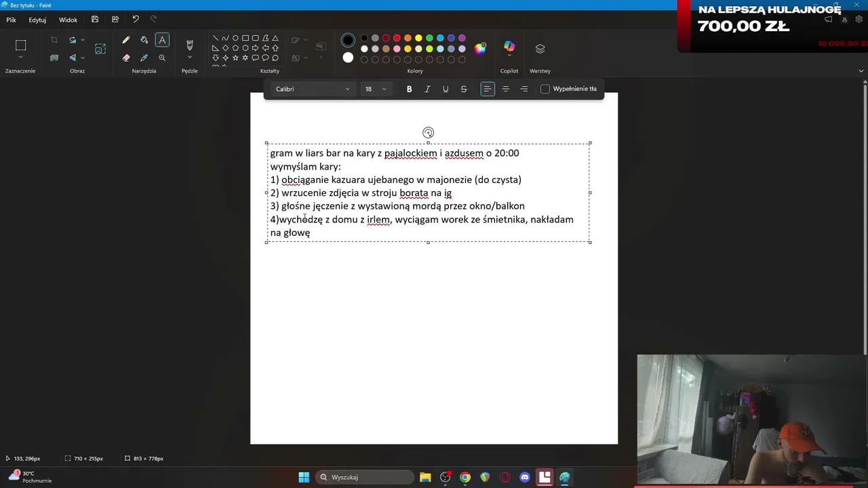Select the Text tool
The image size is (868, 488).
click(162, 40)
